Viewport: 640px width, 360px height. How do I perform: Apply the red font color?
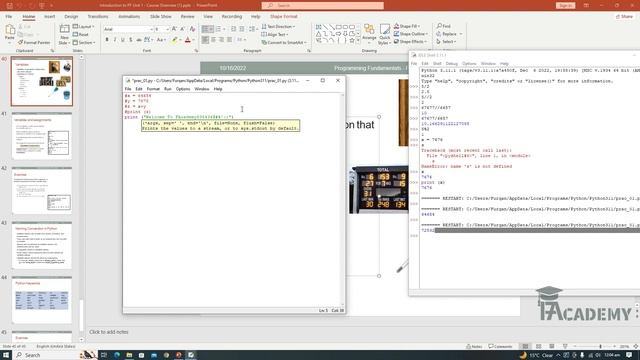pos(188,40)
